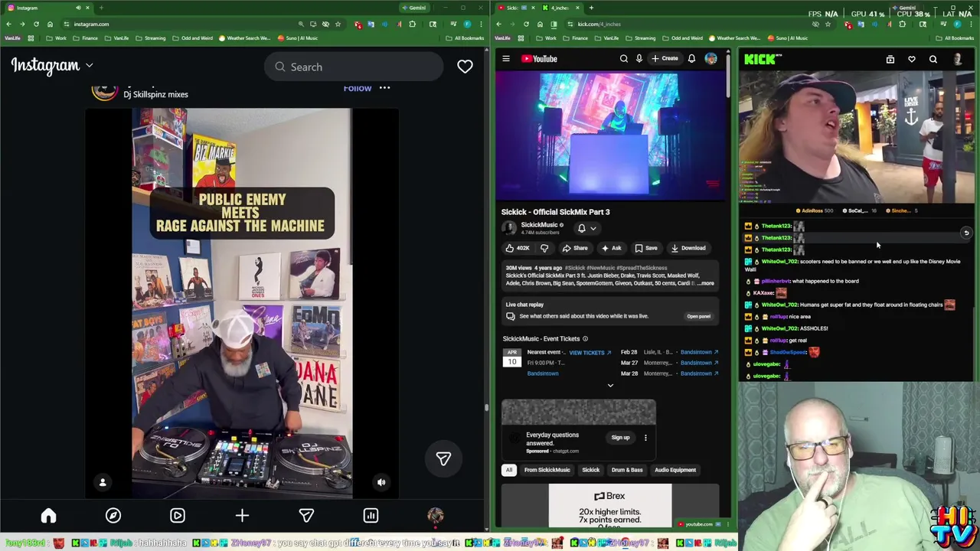Open All Bookmarks in right window
This screenshot has height=551, width=980.
tap(955, 38)
